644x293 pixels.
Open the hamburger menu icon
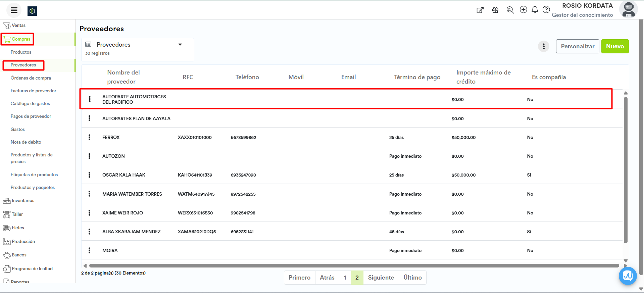(14, 10)
